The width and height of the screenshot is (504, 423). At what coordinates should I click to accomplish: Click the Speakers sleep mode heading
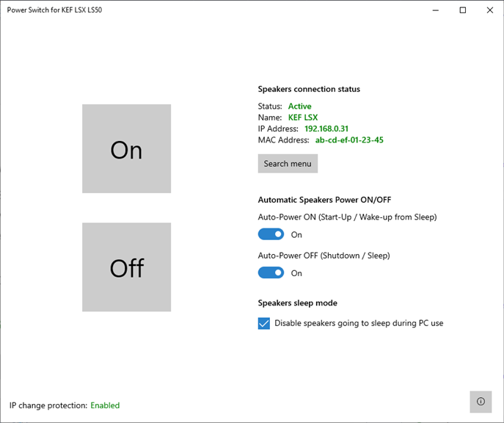pyautogui.click(x=297, y=303)
